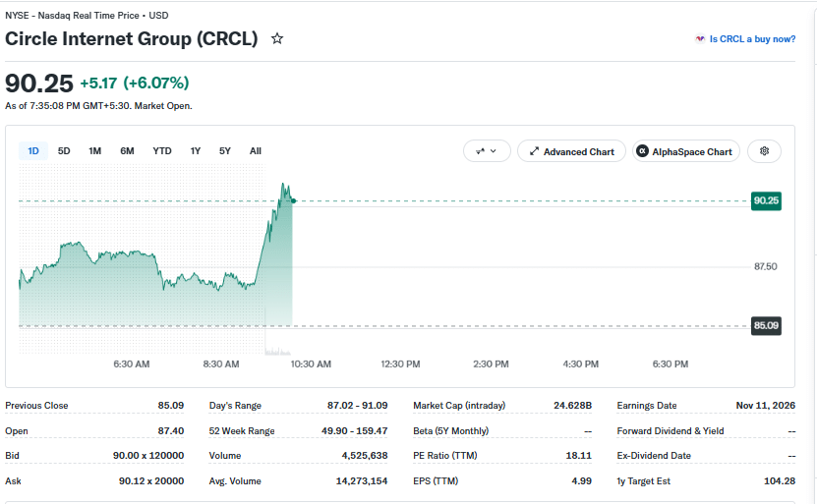This screenshot has width=817, height=504.
Task: Click the Ask label
Action: 13,481
